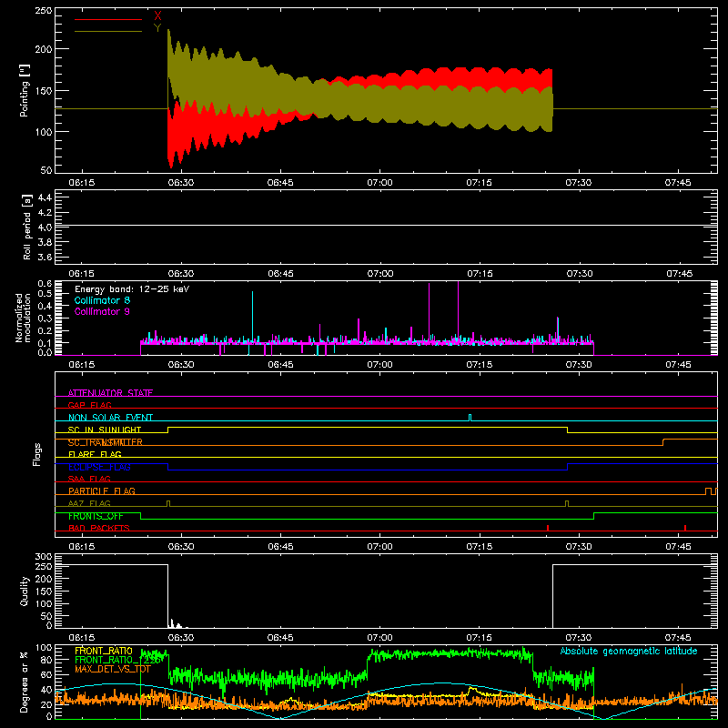Click the 250 tick on Quality axis
Screen dimensions: 728x728
point(43,567)
